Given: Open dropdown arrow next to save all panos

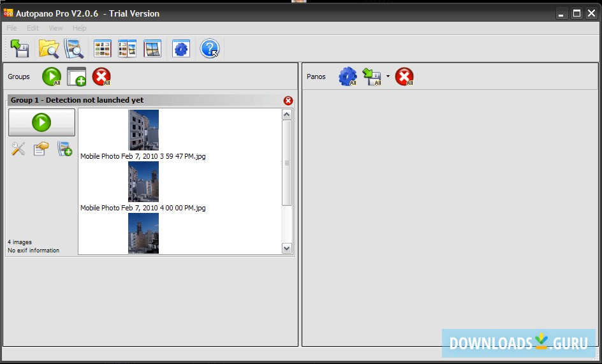Looking at the screenshot, I should click(x=388, y=76).
